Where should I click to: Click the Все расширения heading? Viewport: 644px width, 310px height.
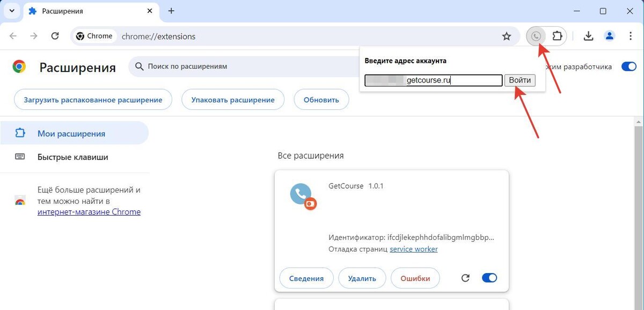point(311,156)
